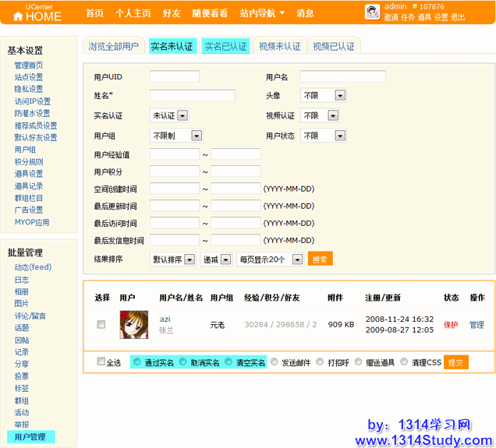
Task: Open the 管理 link for azi
Action: pyautogui.click(x=477, y=325)
